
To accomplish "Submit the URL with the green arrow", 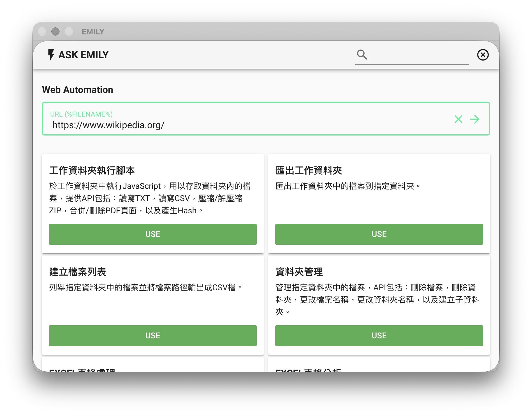I will [x=475, y=119].
